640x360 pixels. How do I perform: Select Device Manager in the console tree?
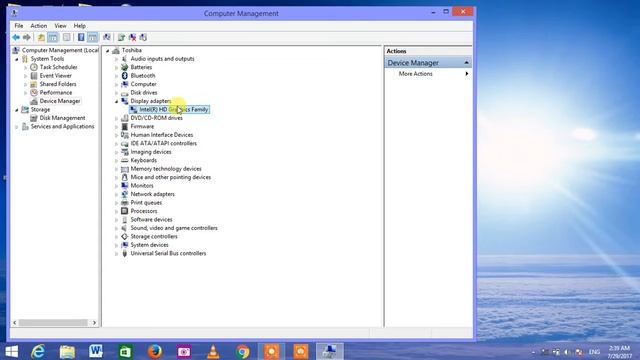click(x=60, y=101)
